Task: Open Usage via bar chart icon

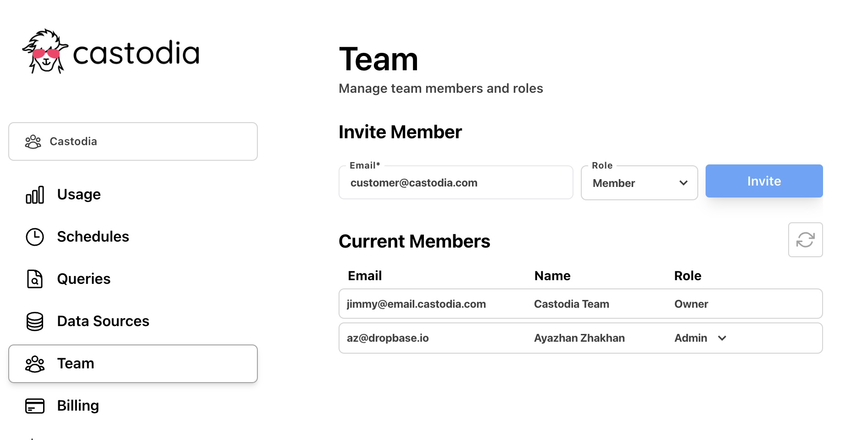Action: coord(35,195)
